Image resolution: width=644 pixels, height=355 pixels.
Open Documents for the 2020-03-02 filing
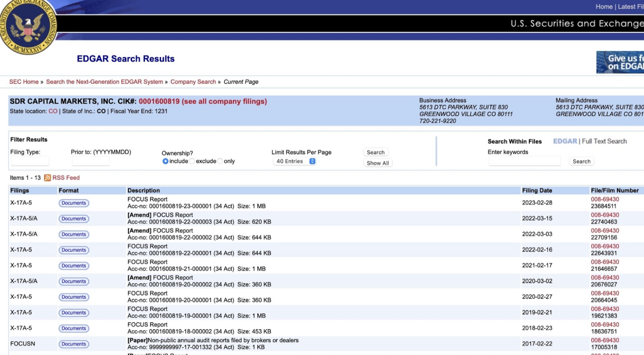coord(74,282)
